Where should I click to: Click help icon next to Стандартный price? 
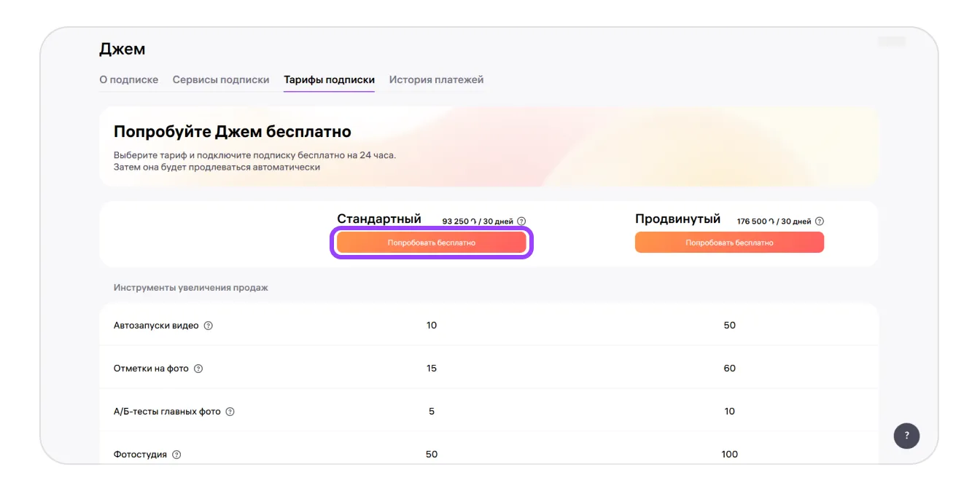point(521,221)
